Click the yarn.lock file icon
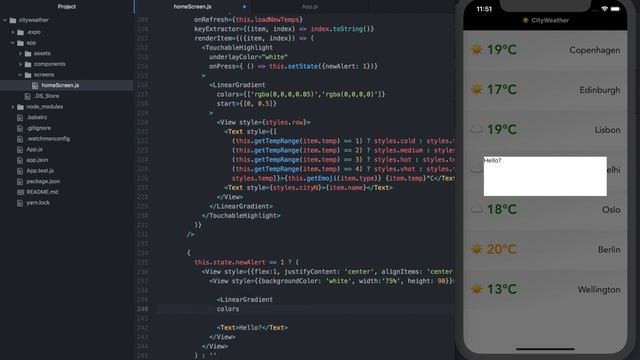The image size is (640, 360). pyautogui.click(x=20, y=202)
